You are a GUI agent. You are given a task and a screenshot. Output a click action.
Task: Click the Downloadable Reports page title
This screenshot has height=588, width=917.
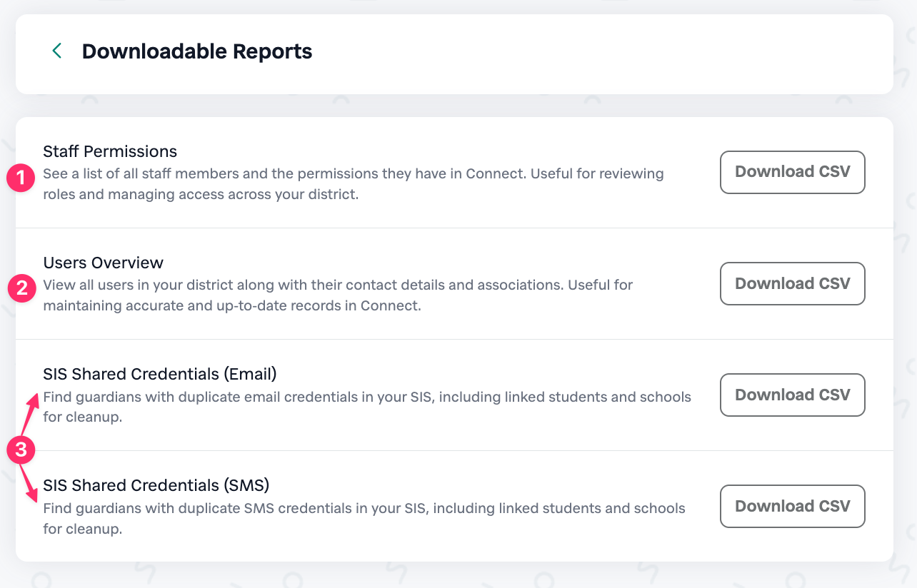[x=197, y=51]
